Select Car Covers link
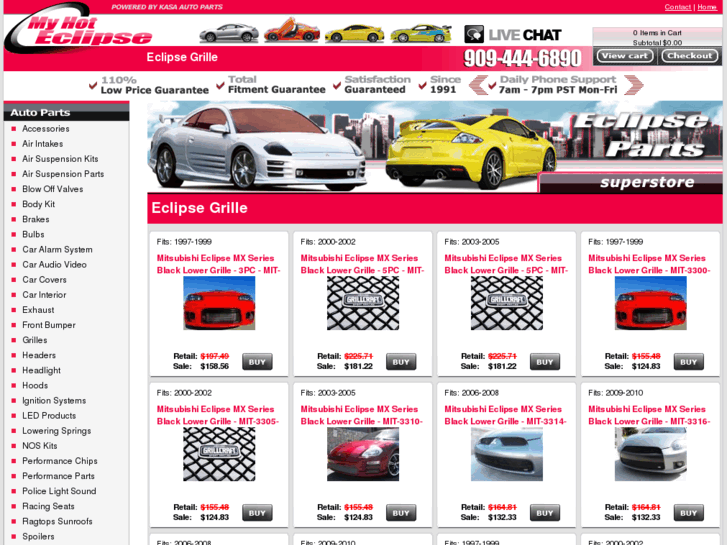The width and height of the screenshot is (727, 545). pos(45,280)
